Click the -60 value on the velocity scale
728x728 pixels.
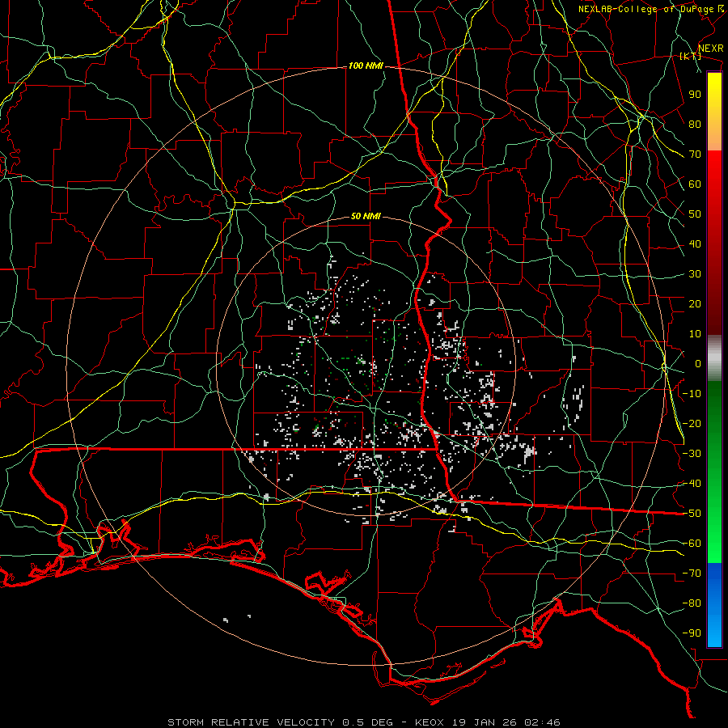click(692, 544)
